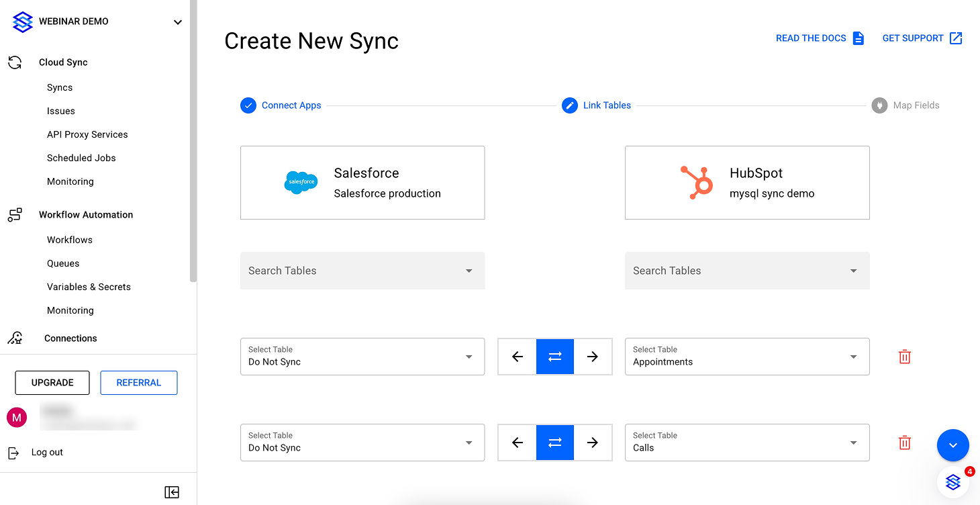The width and height of the screenshot is (980, 505).
Task: Click the Map Fields step icon
Action: coord(879,105)
